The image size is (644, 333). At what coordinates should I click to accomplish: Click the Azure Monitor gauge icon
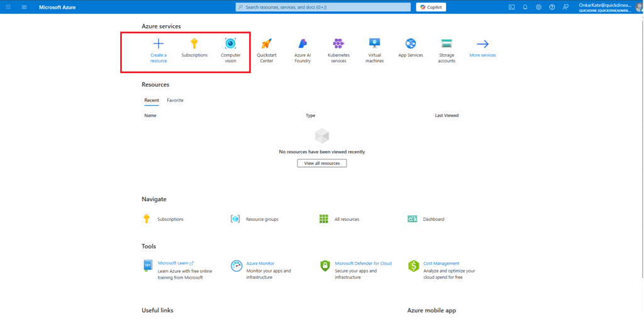pos(236,266)
